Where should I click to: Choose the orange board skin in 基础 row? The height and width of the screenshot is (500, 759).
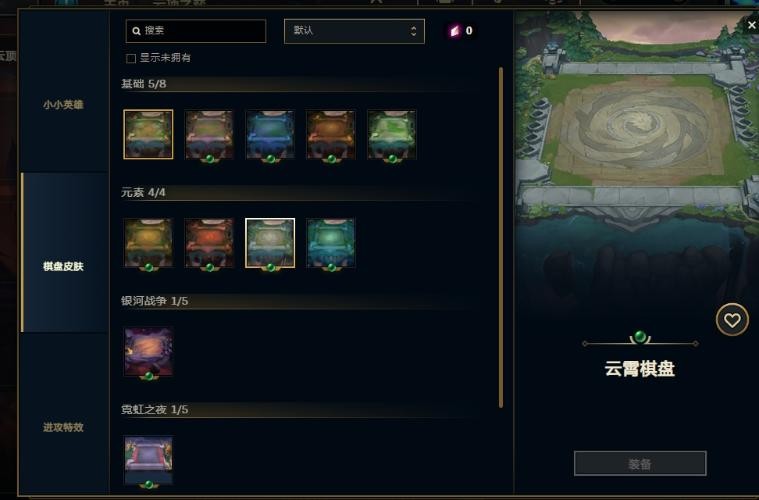pos(331,134)
